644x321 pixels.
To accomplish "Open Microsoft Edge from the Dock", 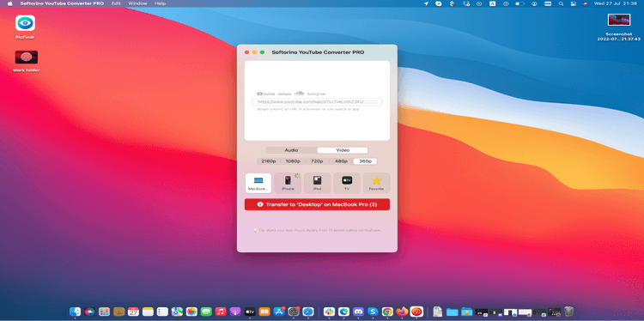I will pos(343,312).
